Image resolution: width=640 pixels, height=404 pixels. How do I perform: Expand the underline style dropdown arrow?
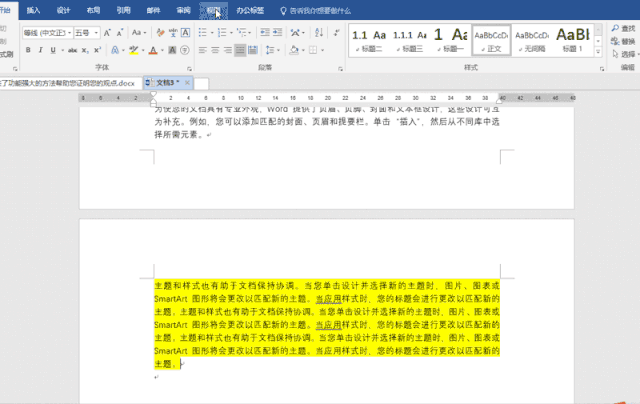click(62, 50)
